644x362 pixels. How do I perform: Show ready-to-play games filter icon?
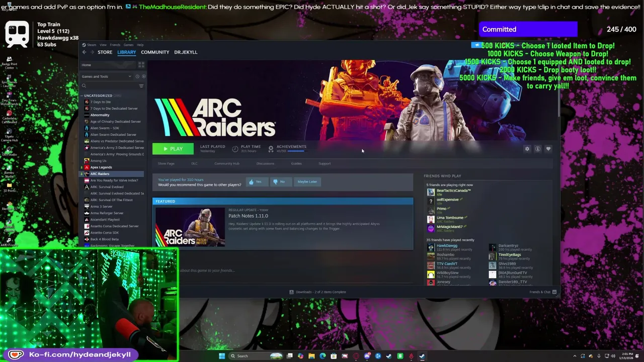tap(144, 76)
